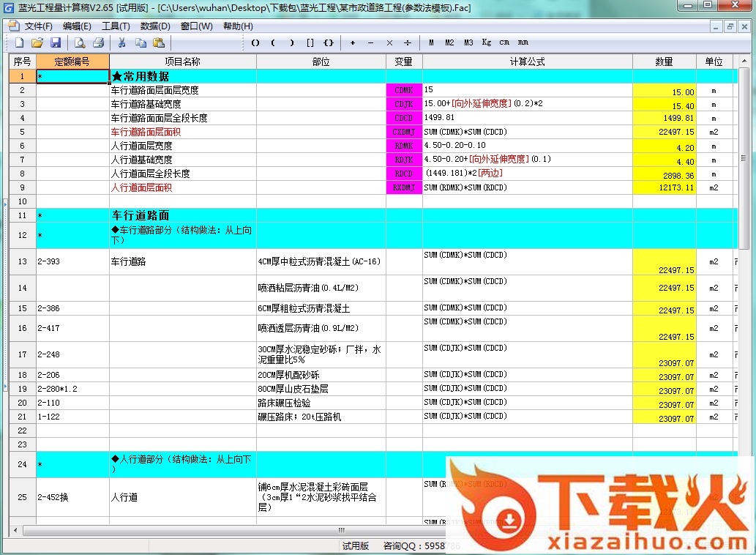This screenshot has width=756, height=555.
Task: Select row header number 11
Action: pos(22,215)
